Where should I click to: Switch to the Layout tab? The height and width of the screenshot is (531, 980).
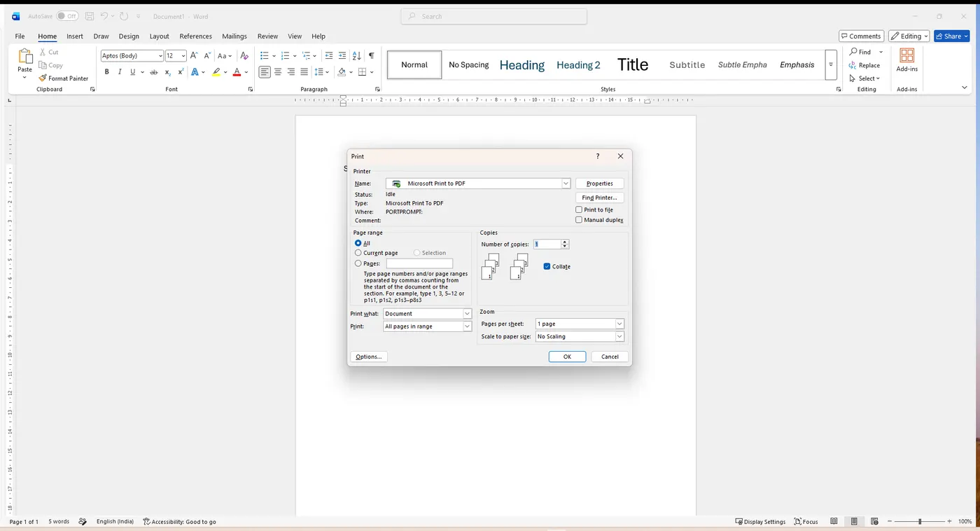pyautogui.click(x=159, y=36)
